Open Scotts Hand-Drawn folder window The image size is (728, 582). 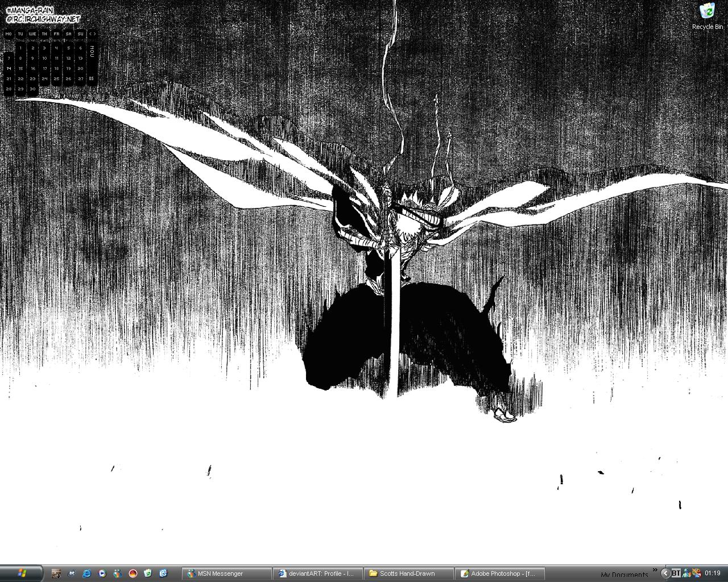[408, 573]
